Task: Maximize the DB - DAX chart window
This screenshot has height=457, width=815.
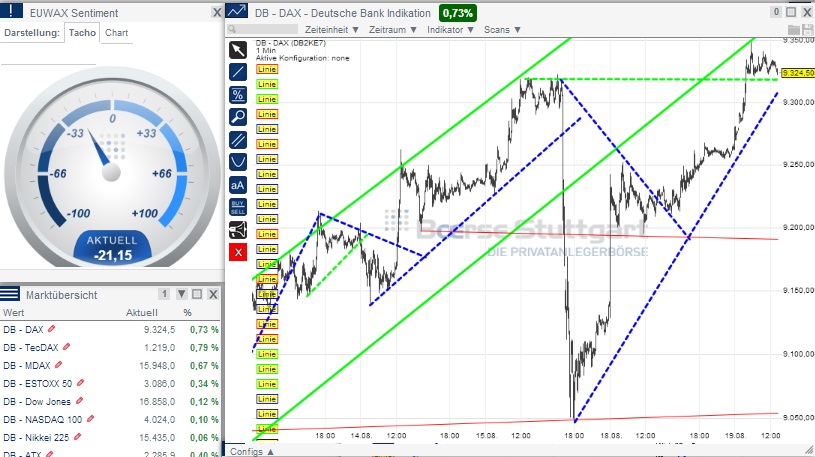Action: click(x=791, y=12)
